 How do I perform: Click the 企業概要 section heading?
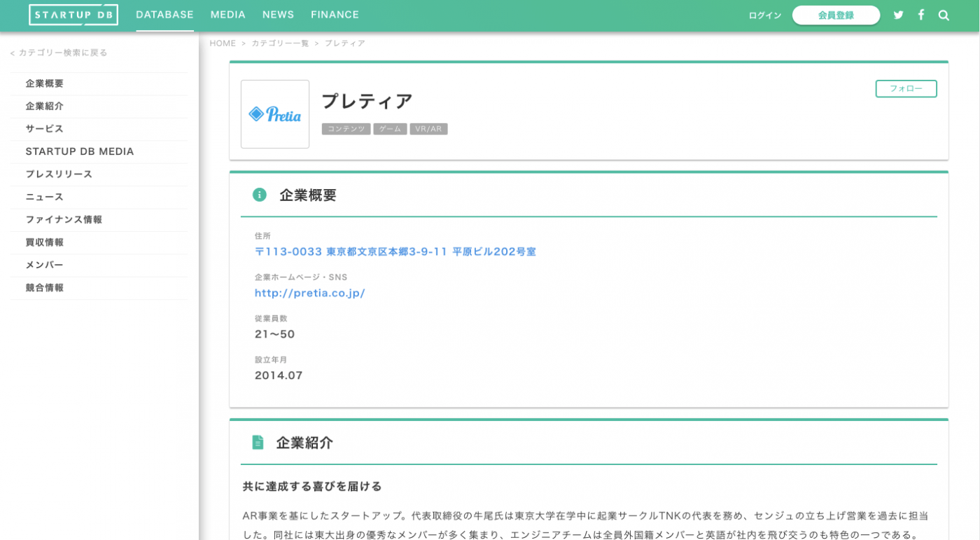[x=308, y=195]
